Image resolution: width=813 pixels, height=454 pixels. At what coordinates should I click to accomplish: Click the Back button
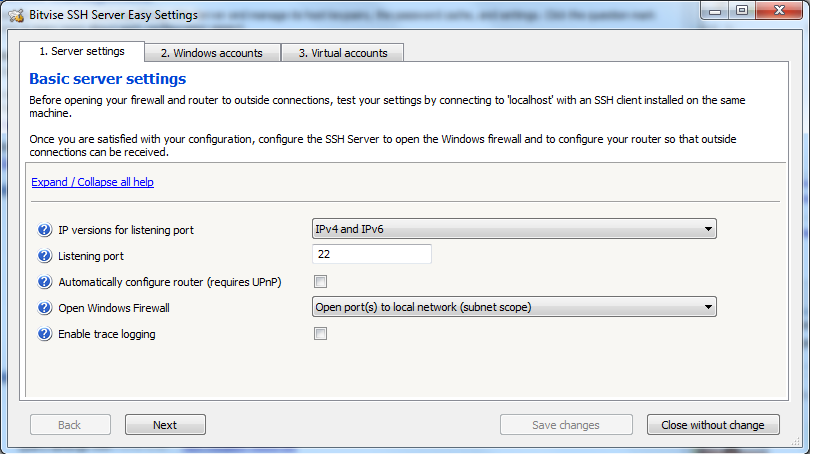click(x=70, y=425)
